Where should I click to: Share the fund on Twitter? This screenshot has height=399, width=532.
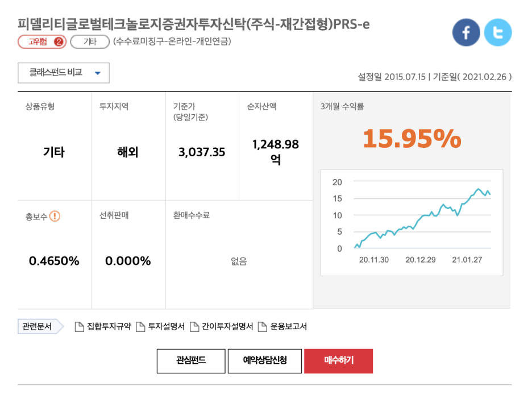click(498, 32)
